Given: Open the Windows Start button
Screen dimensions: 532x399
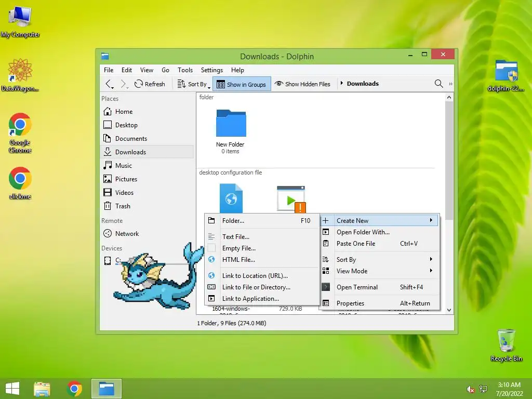Looking at the screenshot, I should tap(12, 389).
